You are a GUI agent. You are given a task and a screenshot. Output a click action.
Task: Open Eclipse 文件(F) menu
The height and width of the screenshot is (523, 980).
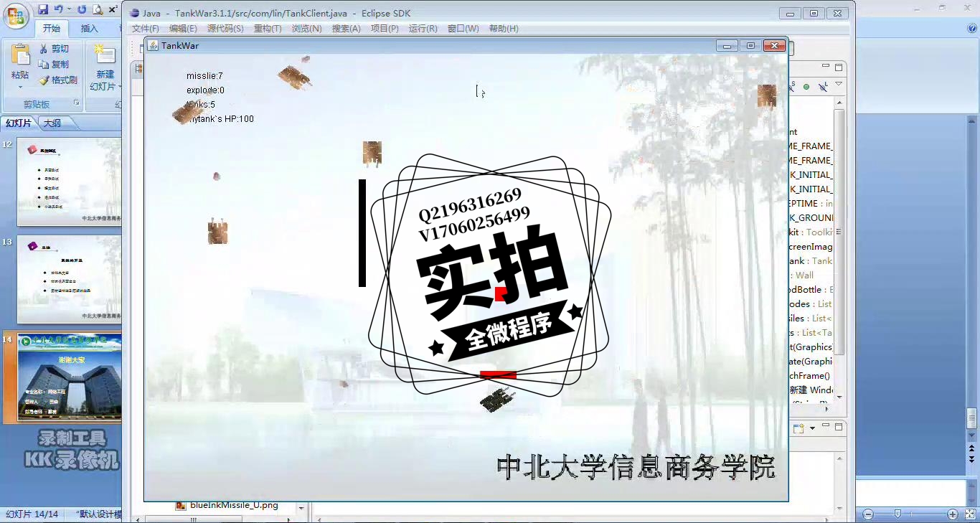[146, 29]
